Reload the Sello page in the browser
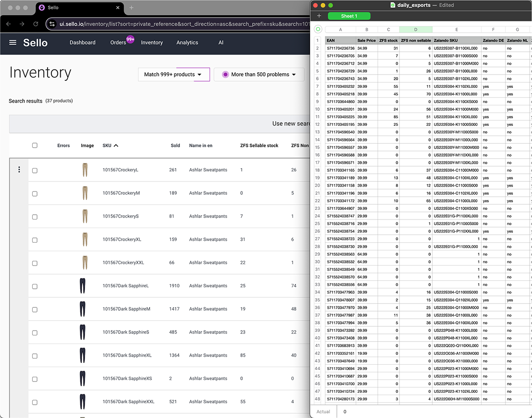The width and height of the screenshot is (532, 418). coord(36,23)
